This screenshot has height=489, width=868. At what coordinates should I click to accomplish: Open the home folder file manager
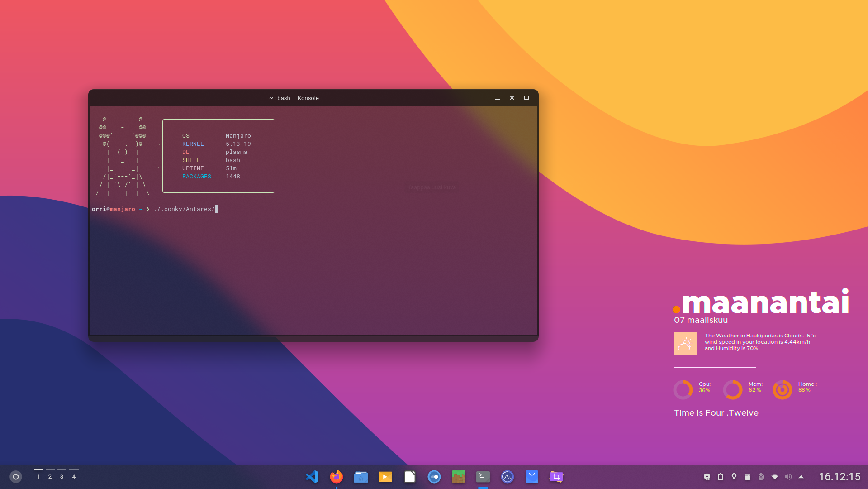click(361, 477)
